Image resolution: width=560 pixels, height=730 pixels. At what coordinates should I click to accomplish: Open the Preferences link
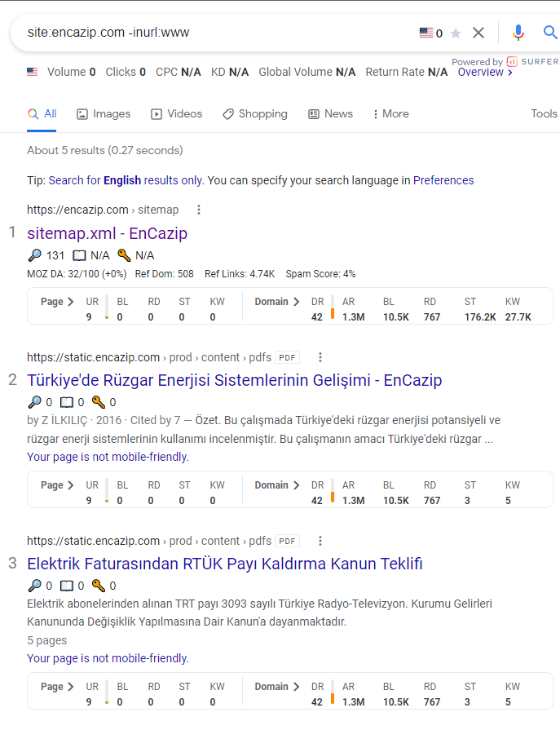(443, 180)
